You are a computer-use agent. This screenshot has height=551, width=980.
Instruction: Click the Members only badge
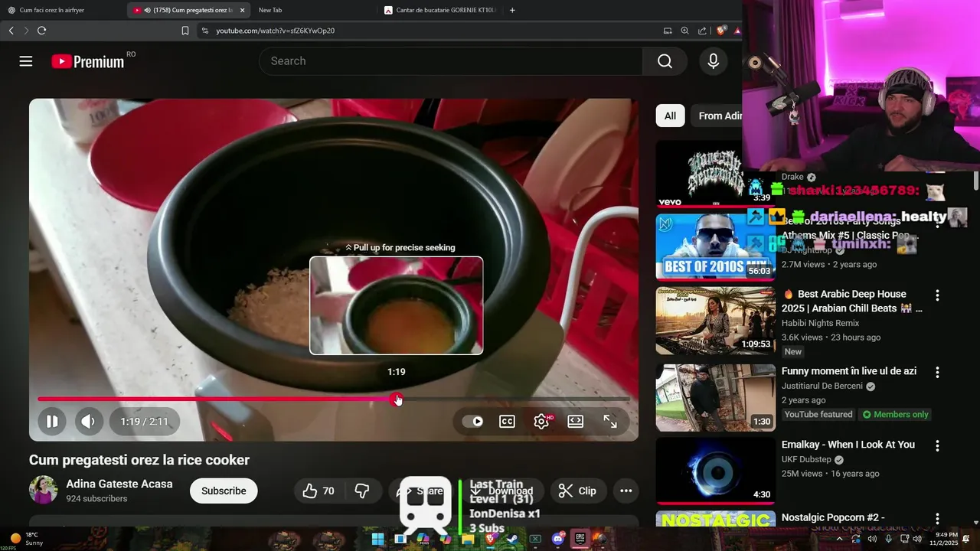point(895,415)
